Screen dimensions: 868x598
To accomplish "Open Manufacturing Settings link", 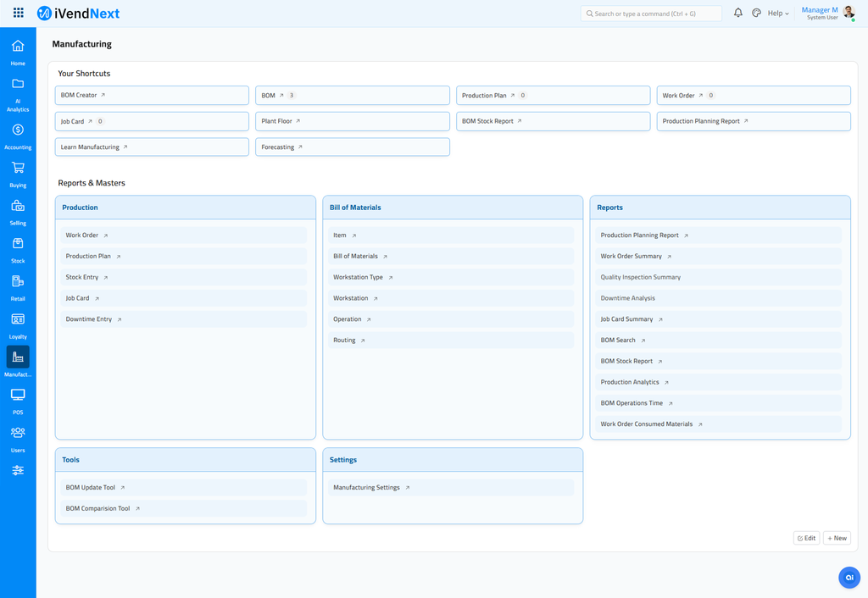I will [x=451, y=487].
